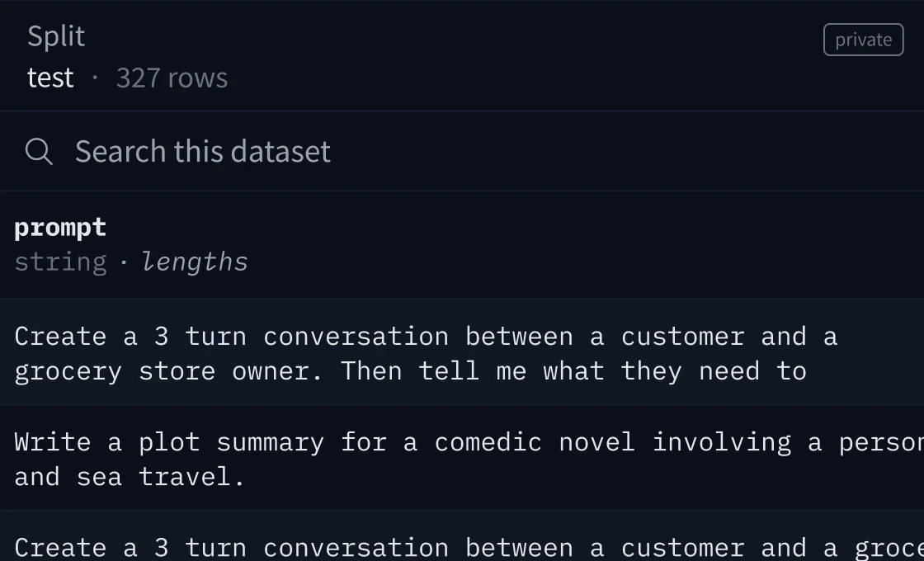Select the prompt column header
The width and height of the screenshot is (924, 561).
(x=58, y=226)
